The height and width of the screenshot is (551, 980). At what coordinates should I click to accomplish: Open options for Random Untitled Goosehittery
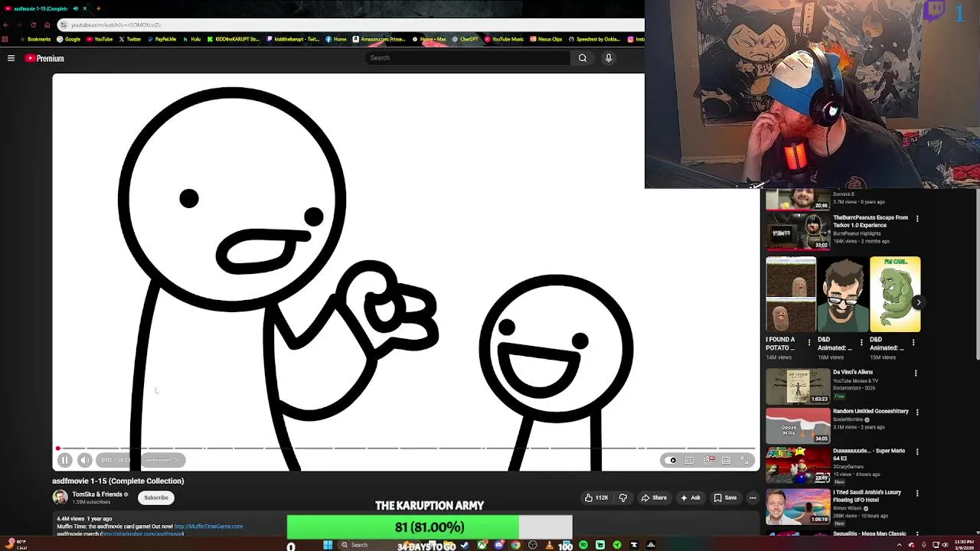coord(917,412)
